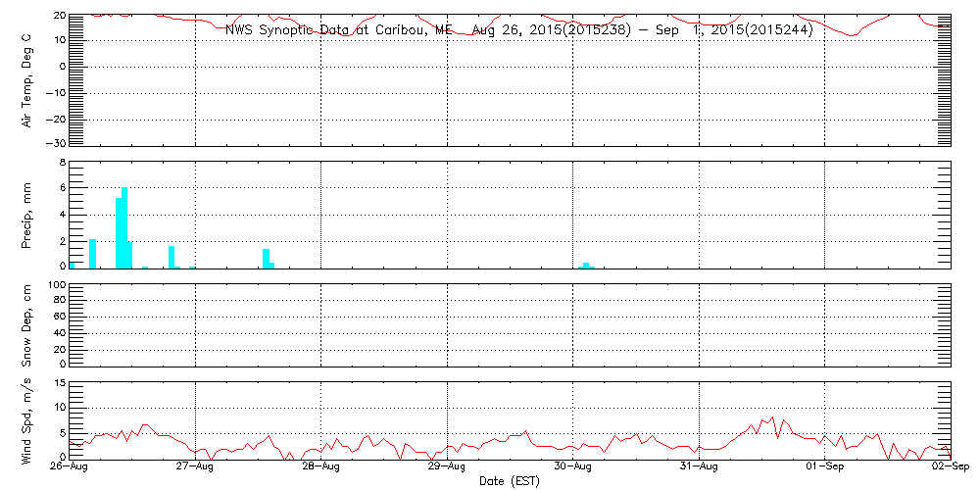Click the small precipitation bar on 30-Aug
The width and height of the screenshot is (980, 490).
tap(586, 265)
